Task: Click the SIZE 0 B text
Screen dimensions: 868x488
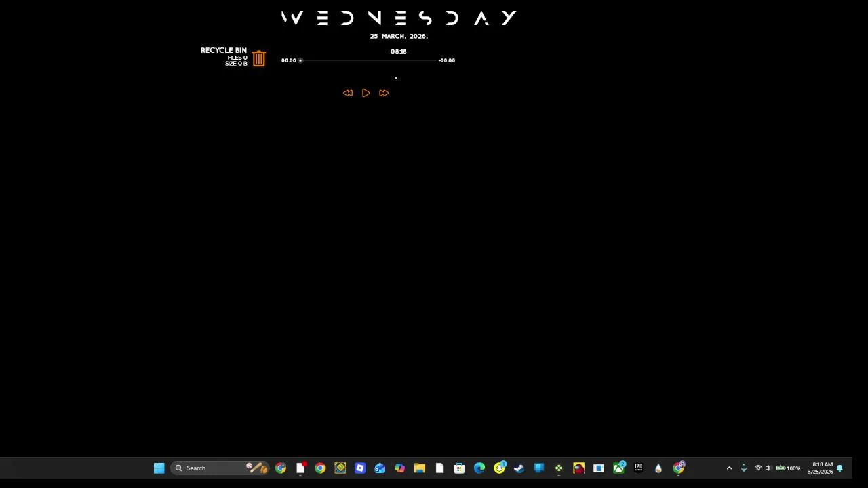Action: tap(237, 64)
